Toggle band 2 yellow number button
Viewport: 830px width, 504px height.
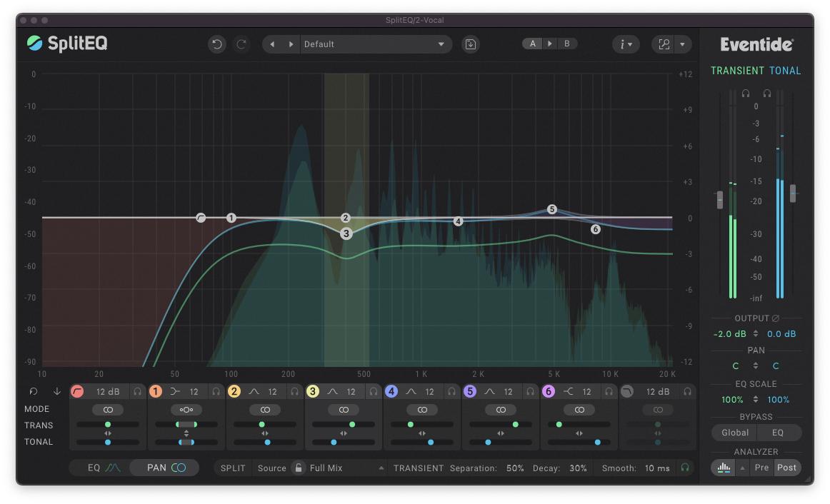click(x=234, y=392)
